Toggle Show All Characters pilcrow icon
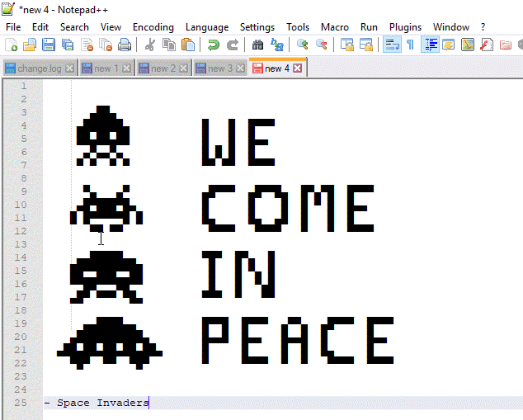Viewport: 523px width, 420px height. coord(411,45)
